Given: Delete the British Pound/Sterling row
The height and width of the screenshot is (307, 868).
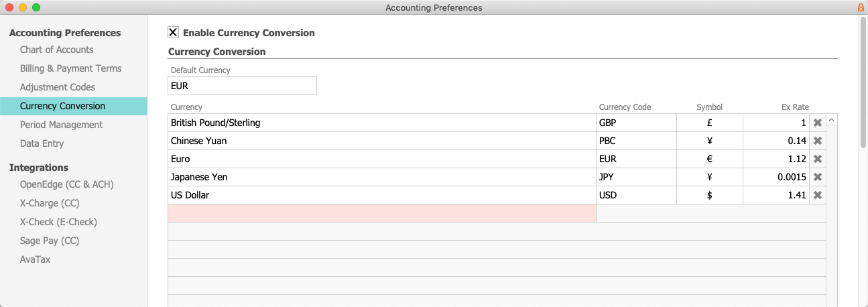Looking at the screenshot, I should [818, 123].
